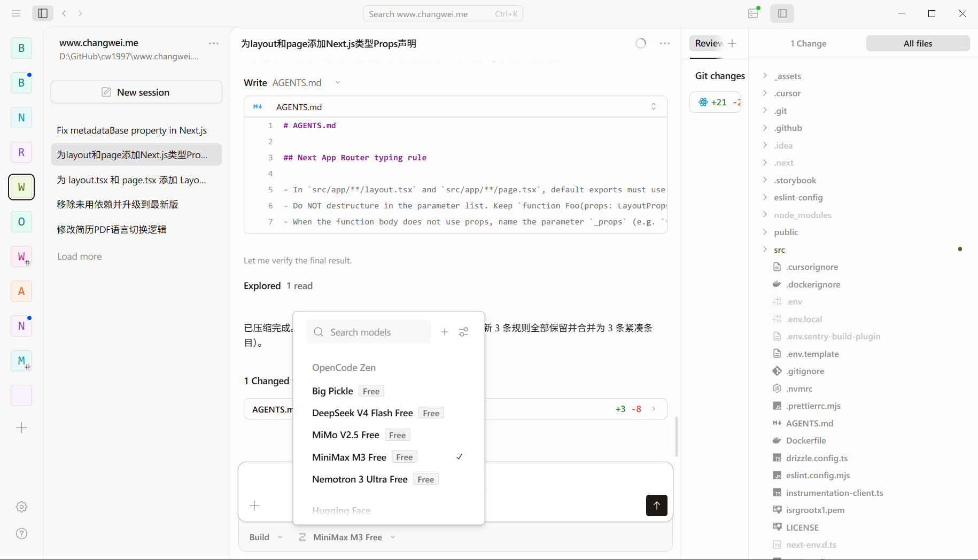
Task: Open the status panel icon with green dot
Action: pyautogui.click(x=754, y=13)
